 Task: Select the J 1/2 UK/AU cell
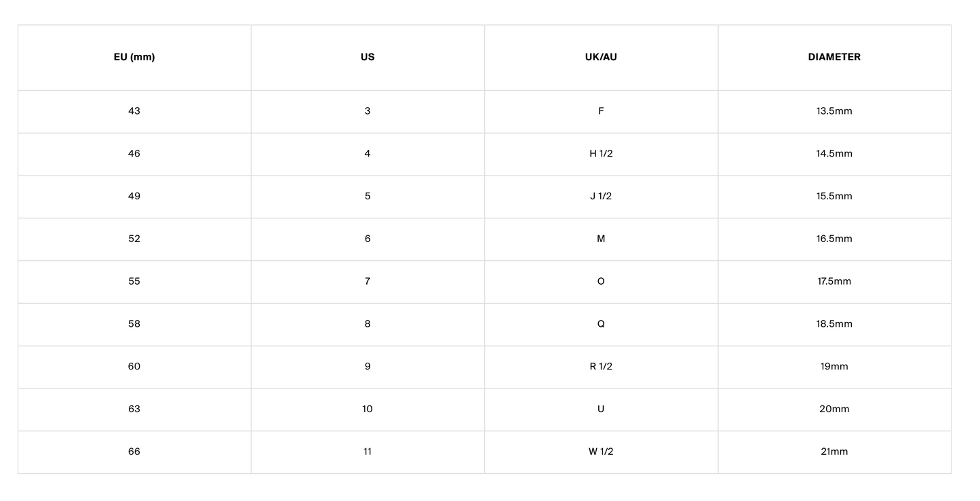[x=601, y=197]
